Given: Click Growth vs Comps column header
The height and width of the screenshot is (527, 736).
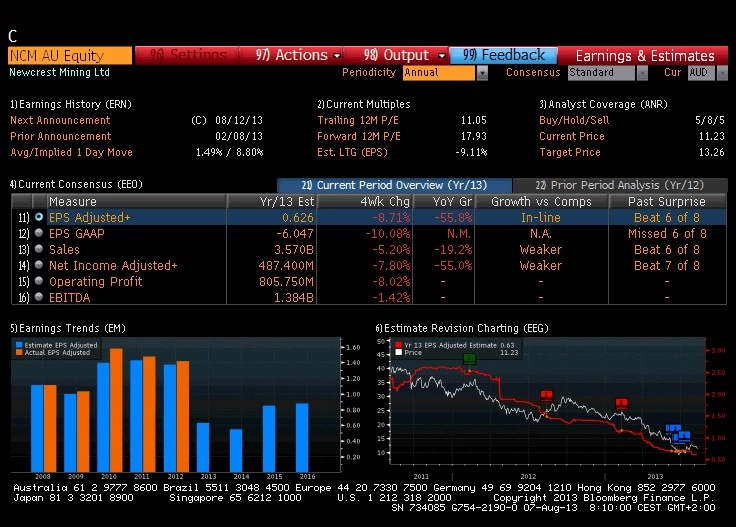Looking at the screenshot, I should (541, 201).
